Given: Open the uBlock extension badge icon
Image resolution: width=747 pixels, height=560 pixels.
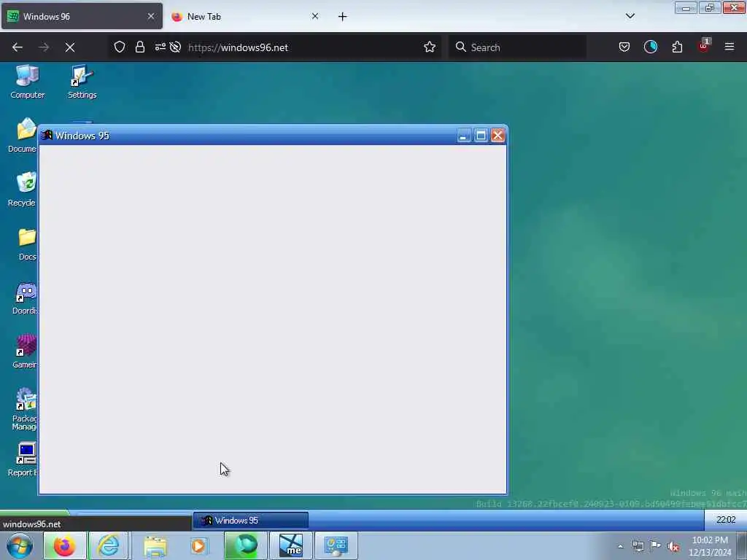Looking at the screenshot, I should tap(704, 46).
